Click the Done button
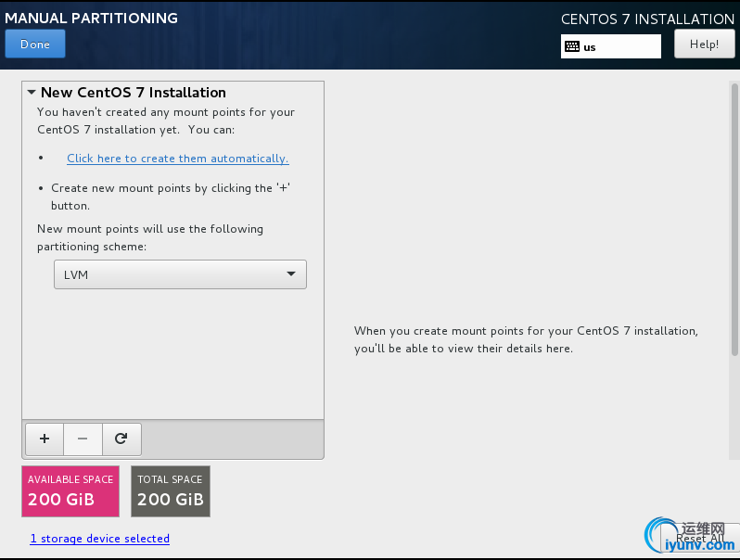Screen dimensions: 740x560 (x=35, y=44)
